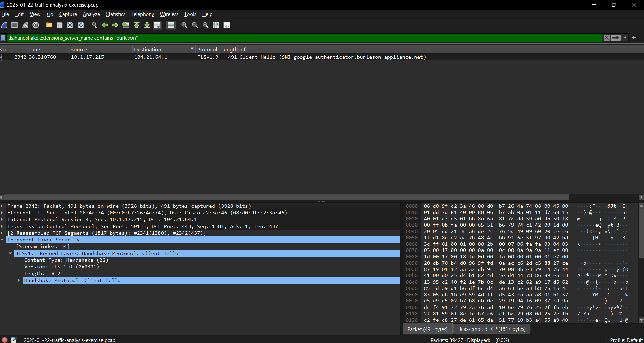Go forward in packet history

click(115, 25)
